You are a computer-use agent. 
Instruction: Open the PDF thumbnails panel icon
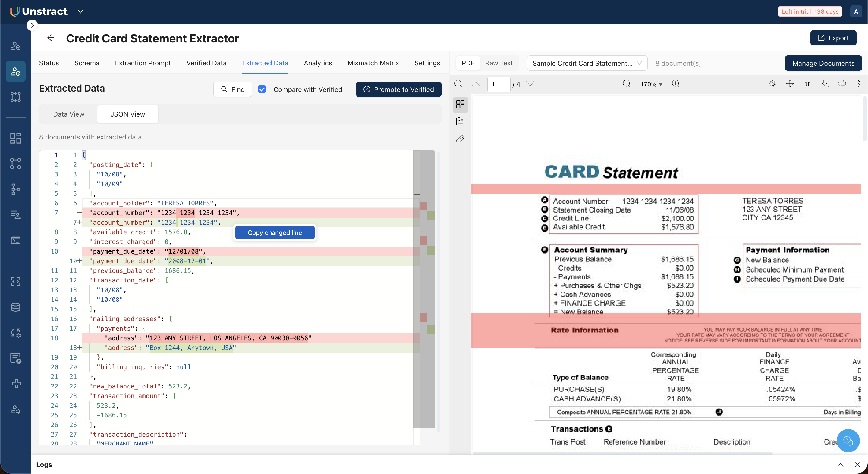tap(460, 104)
